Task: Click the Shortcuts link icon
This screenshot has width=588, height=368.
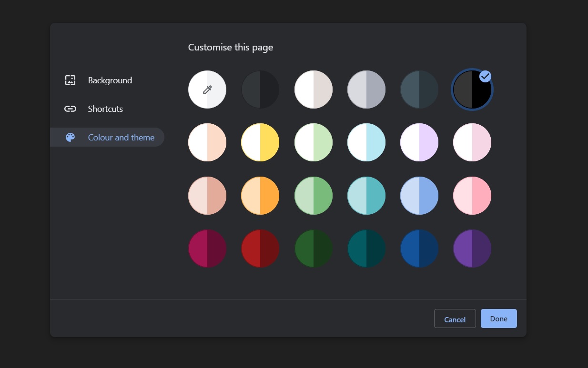Action: click(x=70, y=109)
